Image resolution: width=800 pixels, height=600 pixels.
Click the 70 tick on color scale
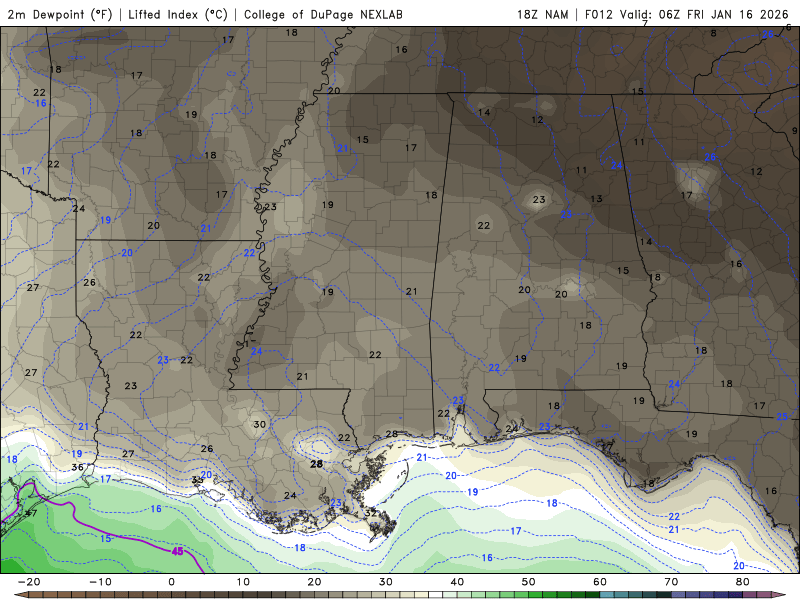671,582
